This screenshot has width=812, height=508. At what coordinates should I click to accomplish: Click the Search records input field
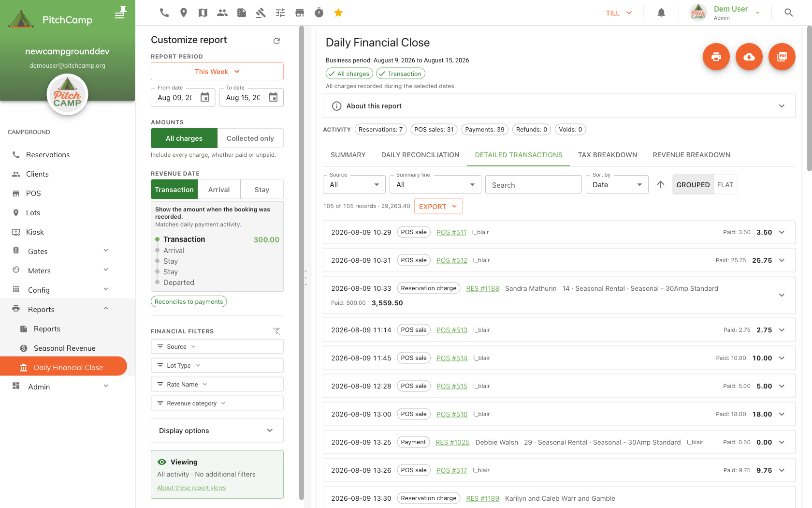(x=534, y=185)
